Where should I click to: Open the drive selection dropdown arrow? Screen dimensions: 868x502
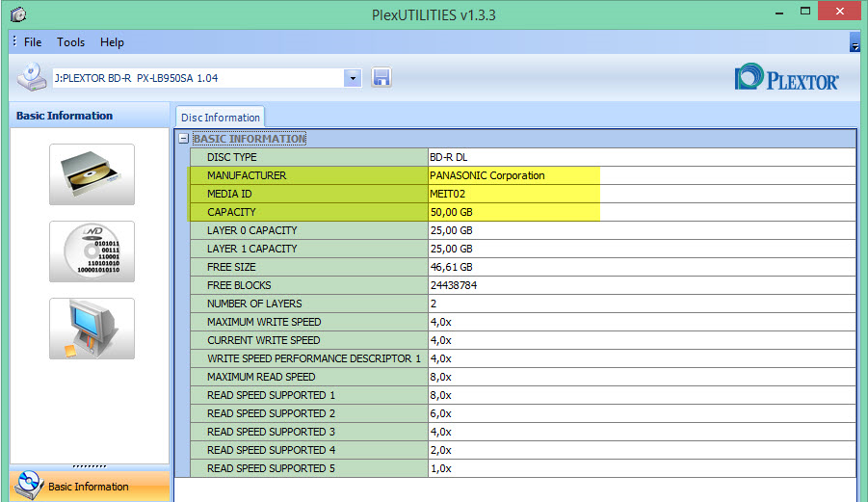[353, 78]
